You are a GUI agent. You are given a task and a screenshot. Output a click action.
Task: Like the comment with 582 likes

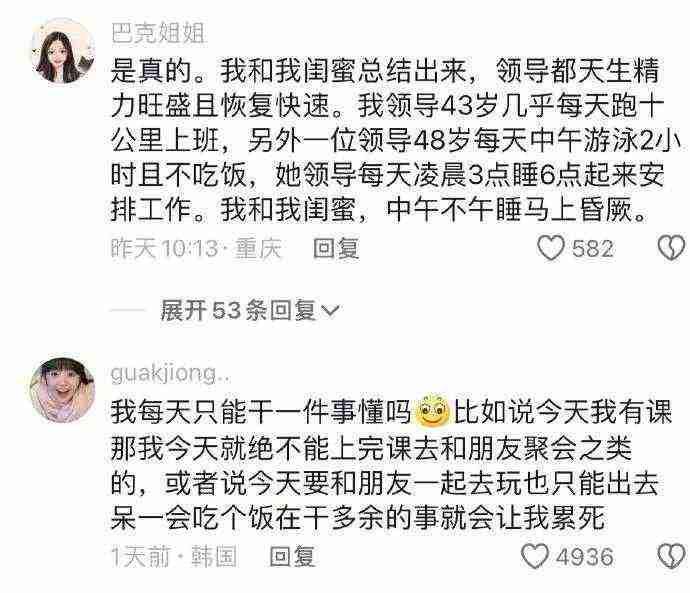tap(551, 248)
